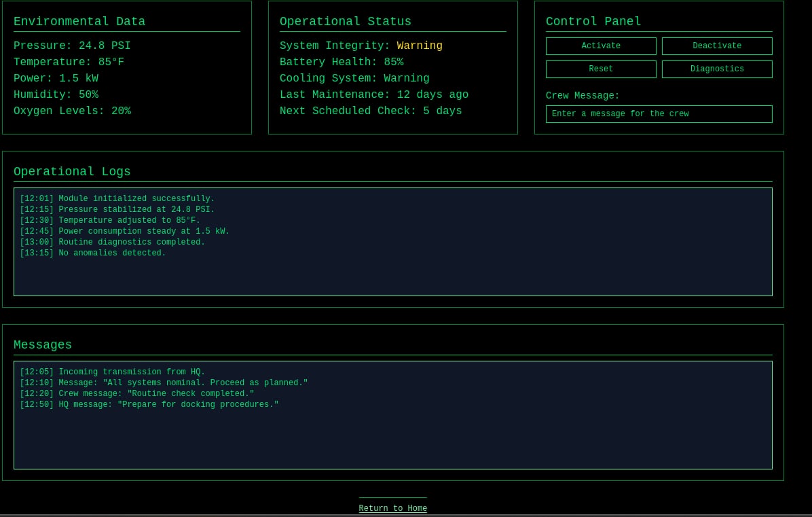Select log entry No anomalies detected

tap(93, 253)
